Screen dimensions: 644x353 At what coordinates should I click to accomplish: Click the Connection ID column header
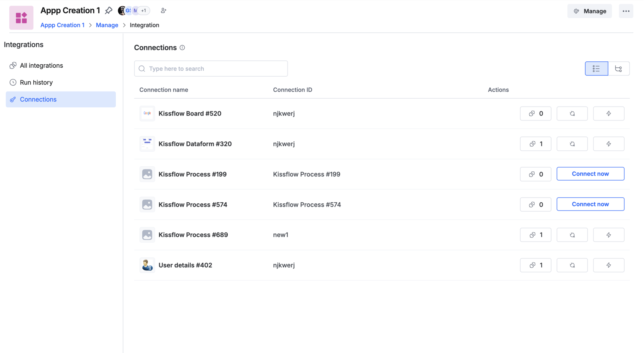(x=292, y=90)
